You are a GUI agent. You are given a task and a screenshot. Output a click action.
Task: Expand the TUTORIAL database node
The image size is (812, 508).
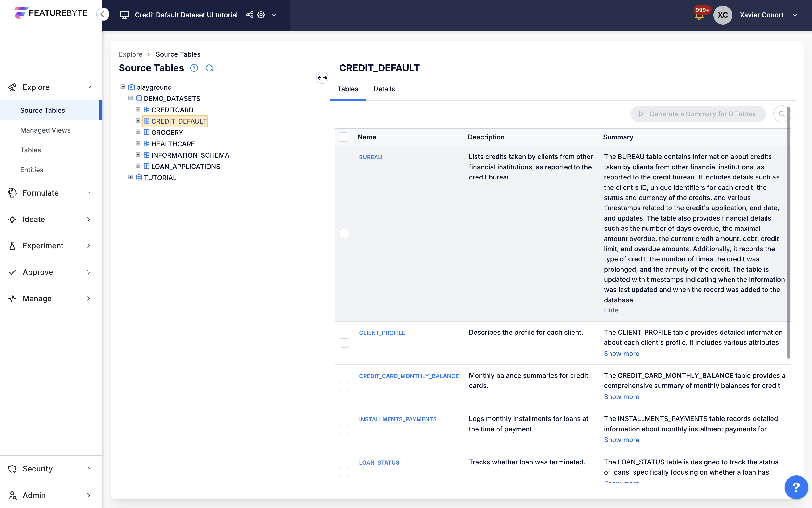point(130,177)
